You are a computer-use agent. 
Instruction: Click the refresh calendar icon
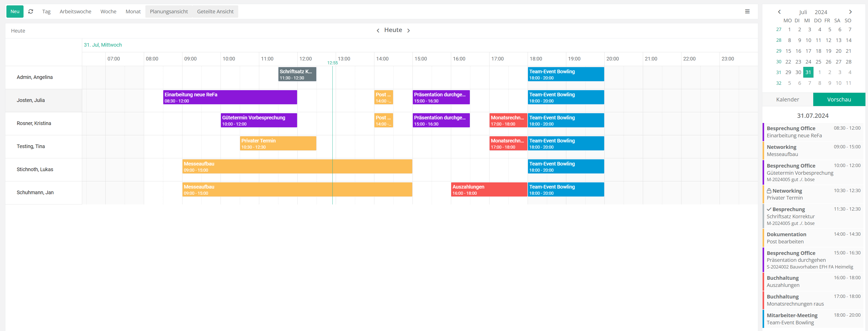[31, 12]
